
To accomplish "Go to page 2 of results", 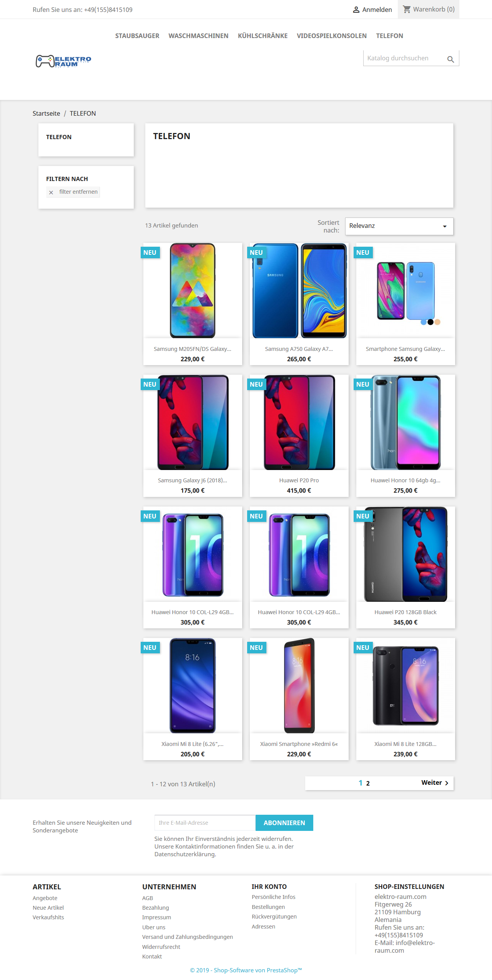I will click(368, 783).
